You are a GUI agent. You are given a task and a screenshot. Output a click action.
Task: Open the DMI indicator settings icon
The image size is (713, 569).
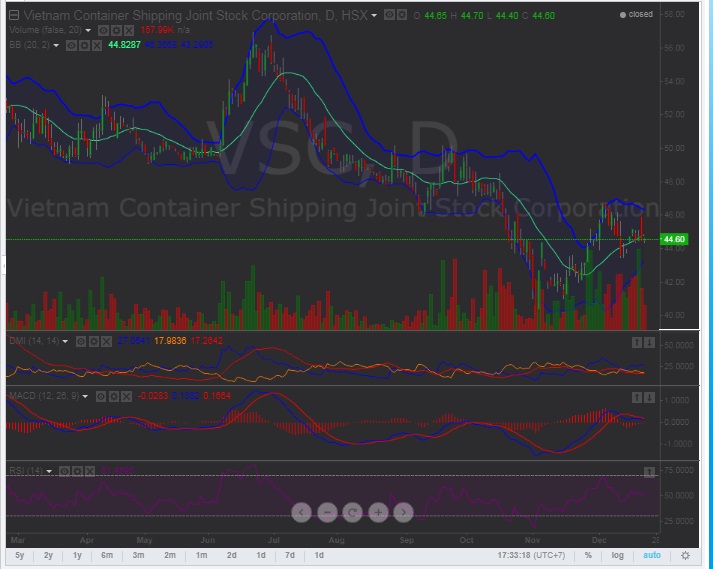click(93, 341)
